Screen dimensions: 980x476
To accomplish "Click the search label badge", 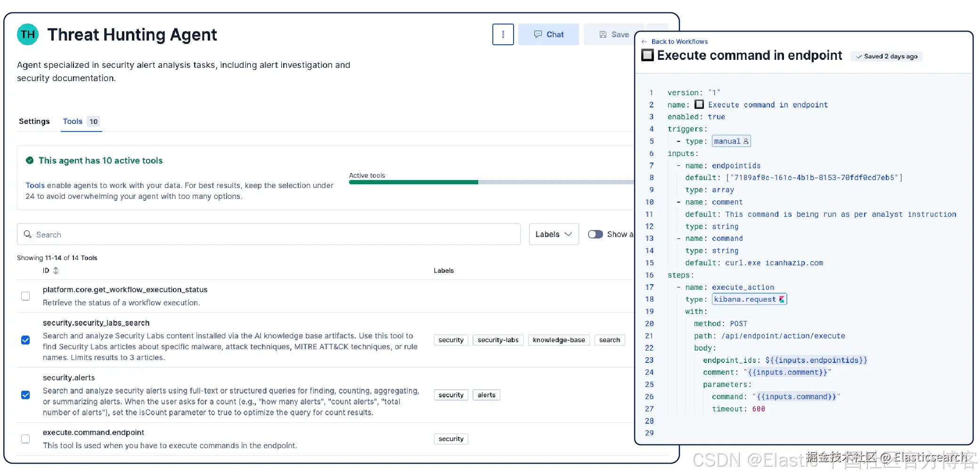I will [x=610, y=340].
